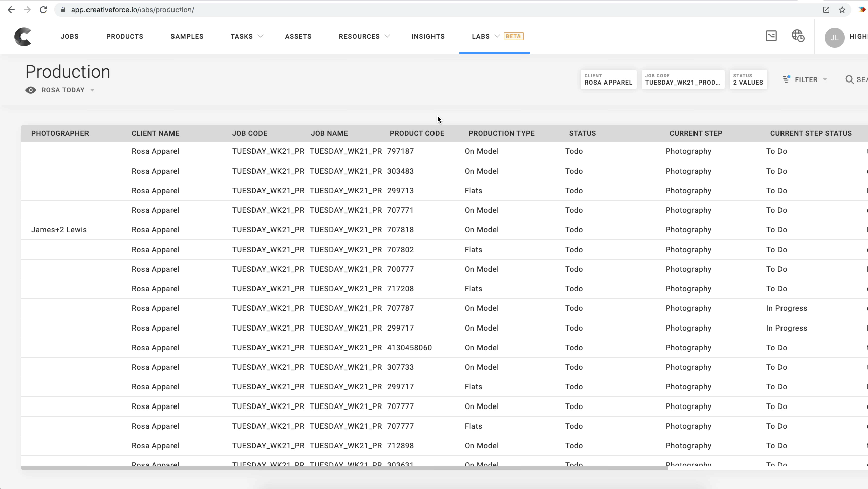Screen dimensions: 868x489
Task: Click In Progress in the 707787 row
Action: tap(787, 308)
